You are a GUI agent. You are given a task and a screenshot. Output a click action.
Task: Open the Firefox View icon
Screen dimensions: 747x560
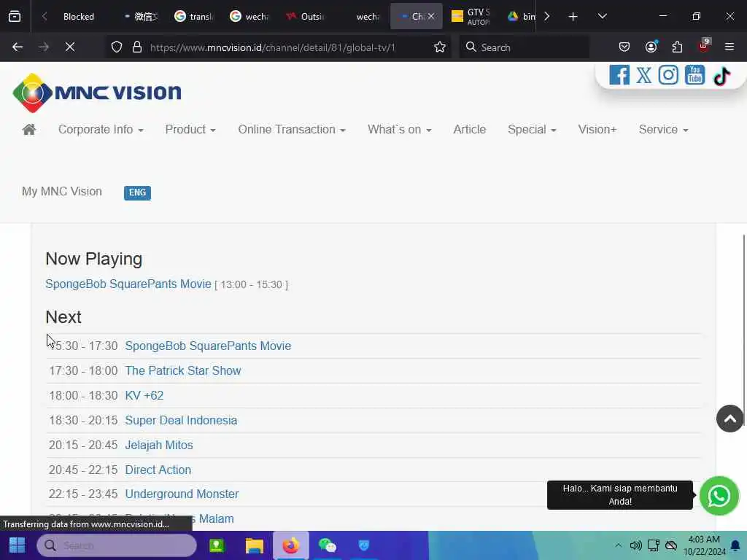[x=15, y=17]
